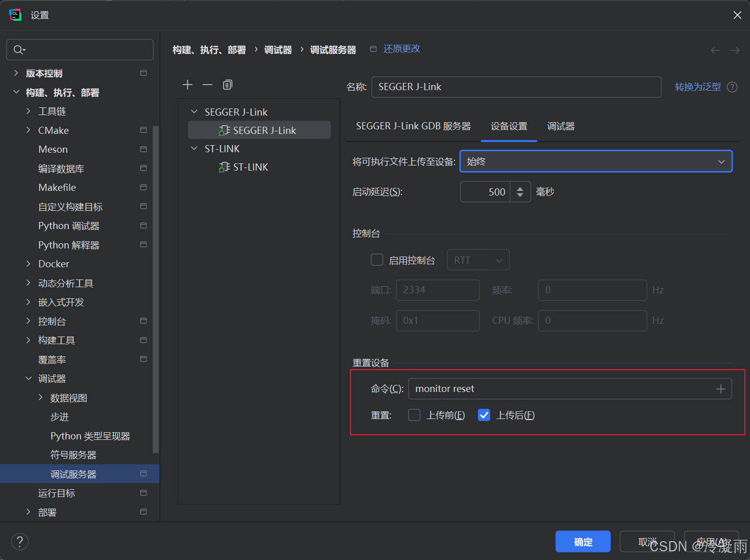
Task: Click 调试器 in the breadcrumb
Action: tap(278, 50)
